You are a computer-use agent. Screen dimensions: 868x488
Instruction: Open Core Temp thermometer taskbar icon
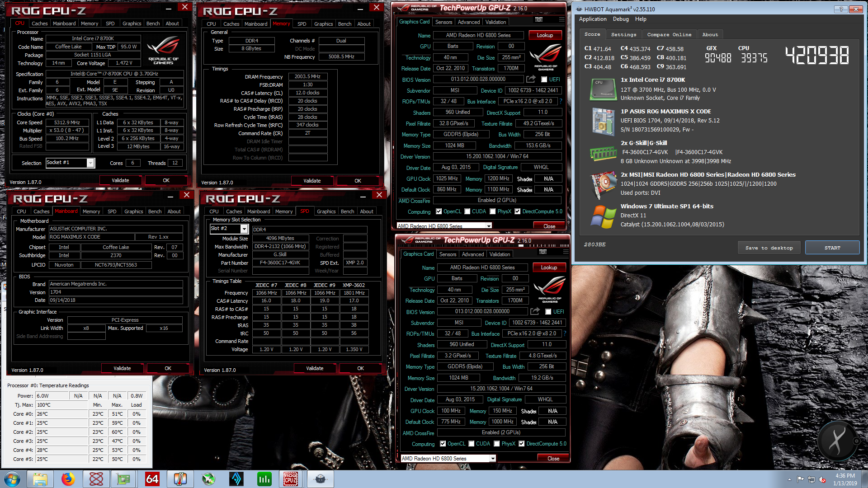pos(180,479)
